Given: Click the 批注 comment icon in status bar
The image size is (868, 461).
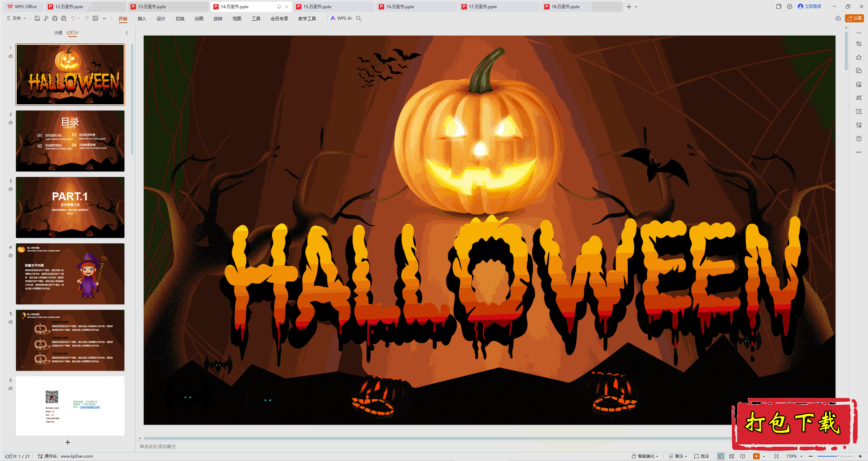Looking at the screenshot, I should (x=702, y=456).
